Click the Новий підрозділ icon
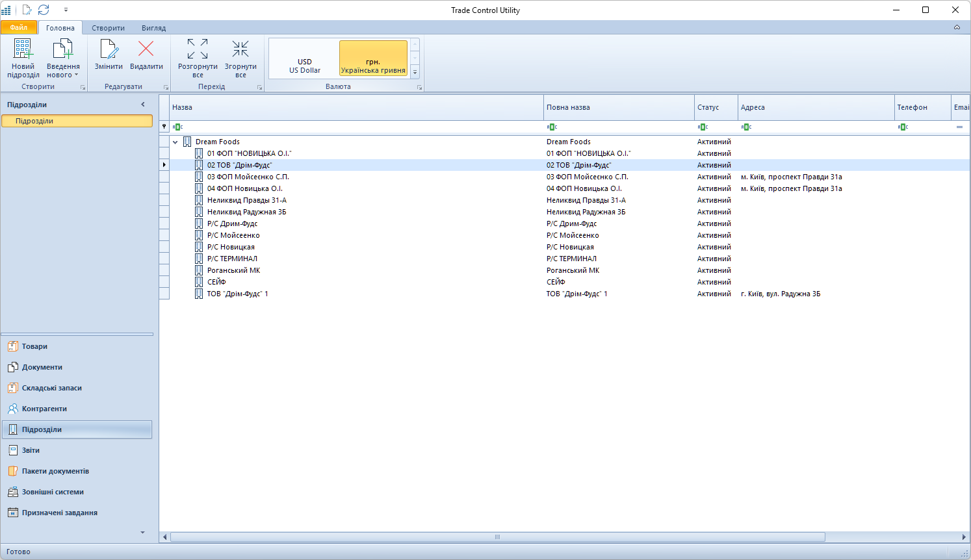Screen dimensions: 971x560 click(23, 51)
